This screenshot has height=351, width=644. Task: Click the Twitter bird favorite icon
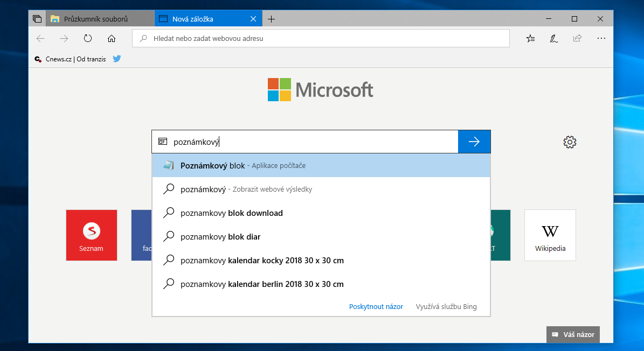[117, 59]
